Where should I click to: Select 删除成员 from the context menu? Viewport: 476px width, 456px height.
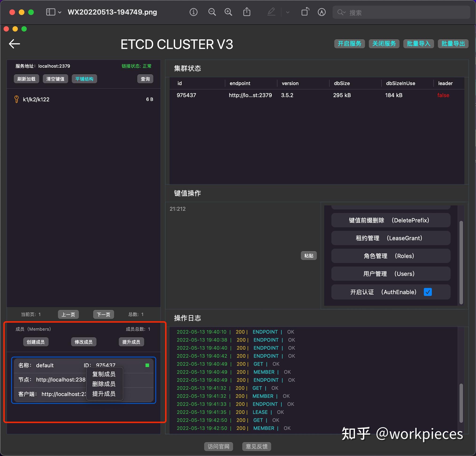104,384
